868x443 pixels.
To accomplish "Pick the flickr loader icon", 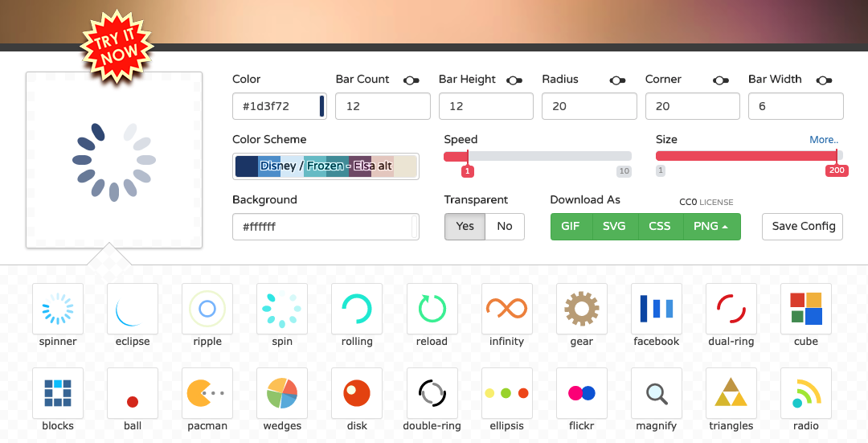I will [581, 392].
